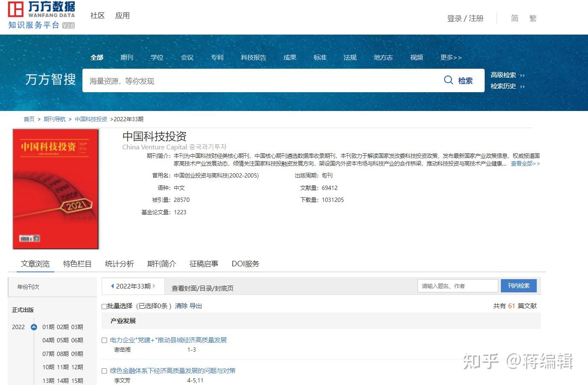Select the 标准 search category
The height and width of the screenshot is (385, 588).
coord(320,57)
